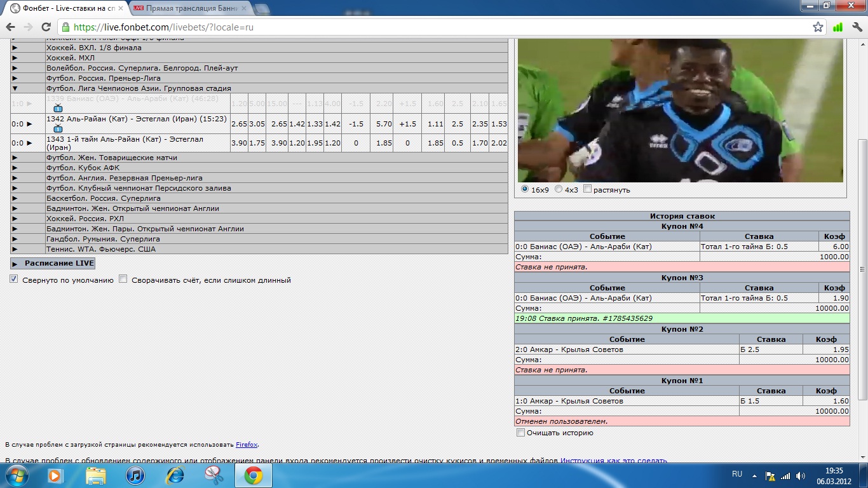Follow the Firefox link
The width and height of the screenshot is (868, 488).
point(247,445)
